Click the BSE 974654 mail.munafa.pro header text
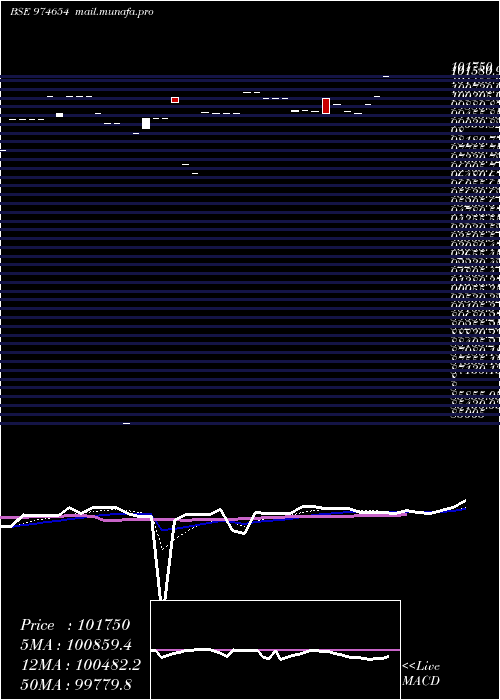The height and width of the screenshot is (700, 500). pyautogui.click(x=82, y=12)
